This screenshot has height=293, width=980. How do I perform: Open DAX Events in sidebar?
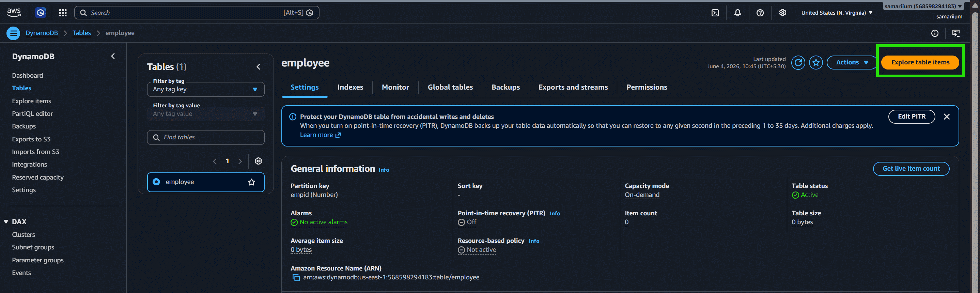click(x=21, y=273)
